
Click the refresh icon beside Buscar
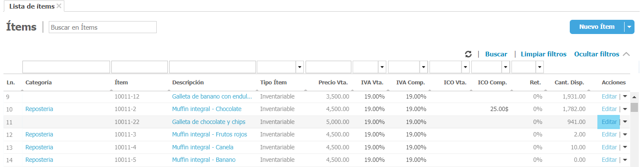(468, 54)
